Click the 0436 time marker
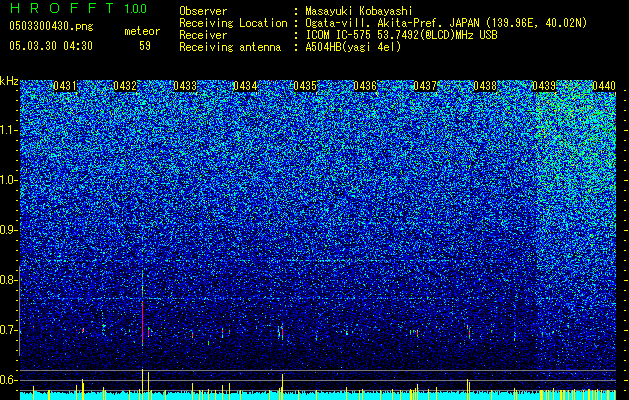Image resolution: width=629 pixels, height=400 pixels. tap(365, 86)
